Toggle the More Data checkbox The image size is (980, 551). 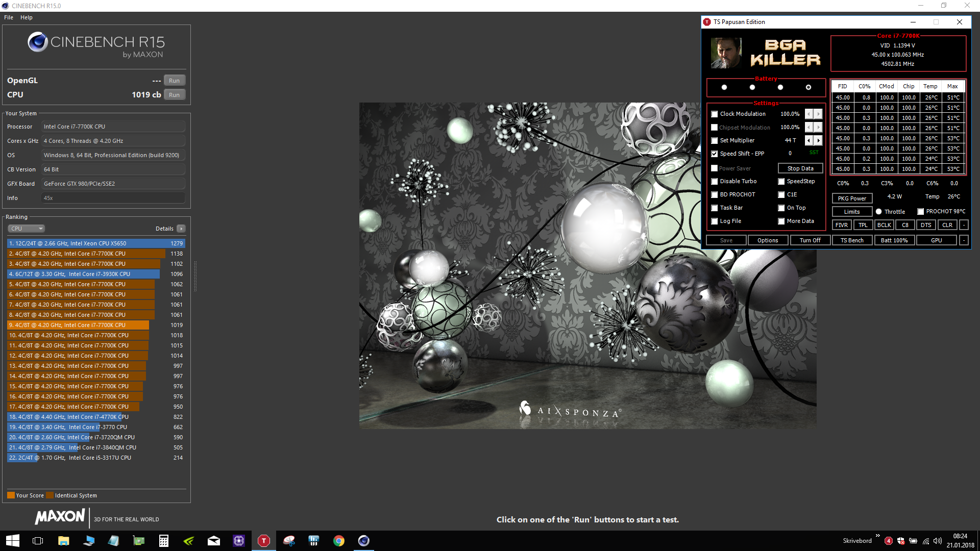coord(781,221)
